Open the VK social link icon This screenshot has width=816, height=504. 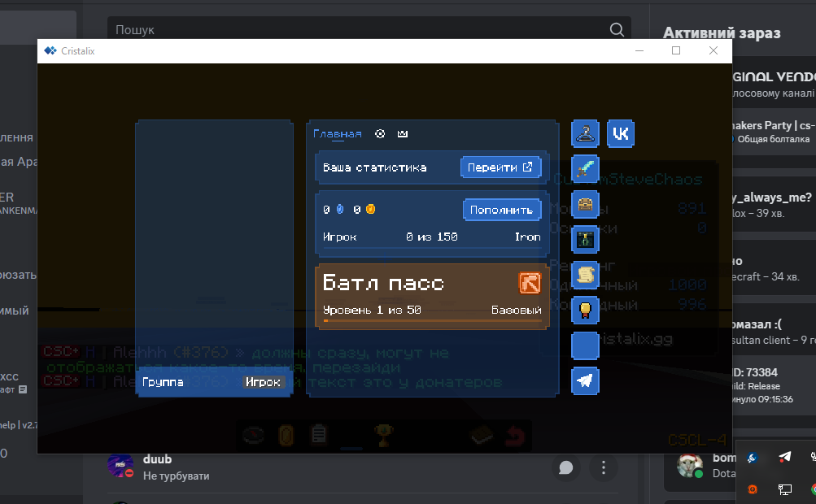pos(620,133)
